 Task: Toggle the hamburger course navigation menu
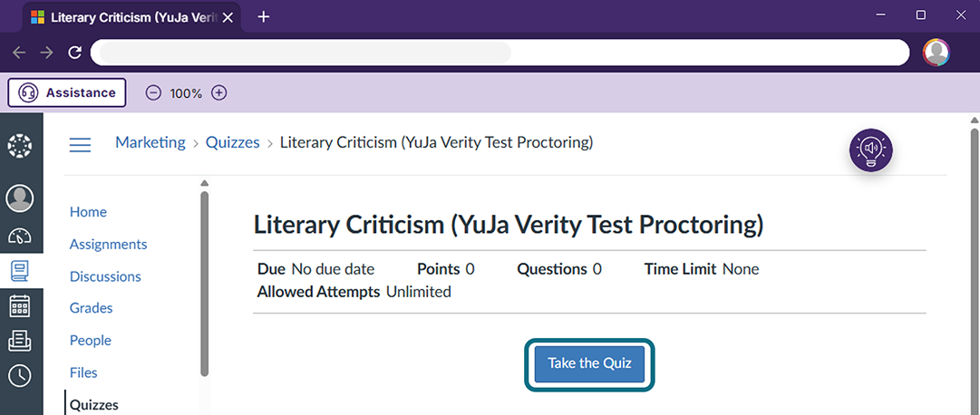(80, 145)
